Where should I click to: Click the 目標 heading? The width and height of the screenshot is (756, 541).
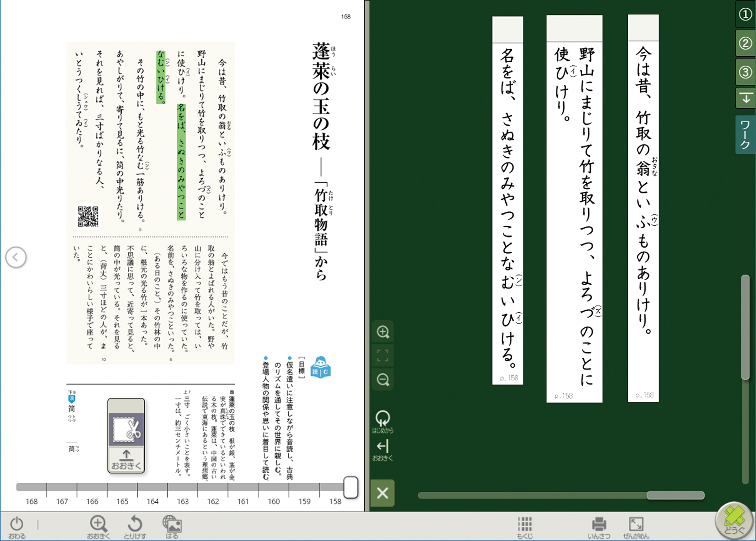pyautogui.click(x=301, y=368)
